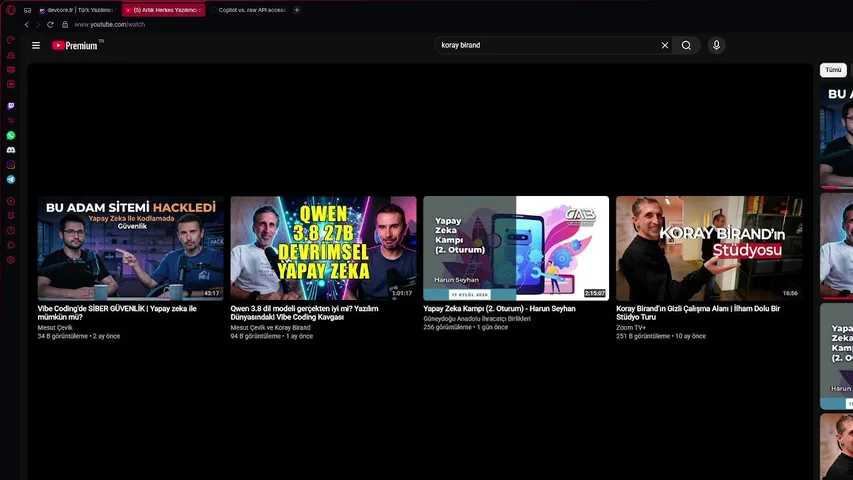
Task: Play the Yapay Zeka Kampı 2. Oturum thumbnail
Action: (516, 248)
